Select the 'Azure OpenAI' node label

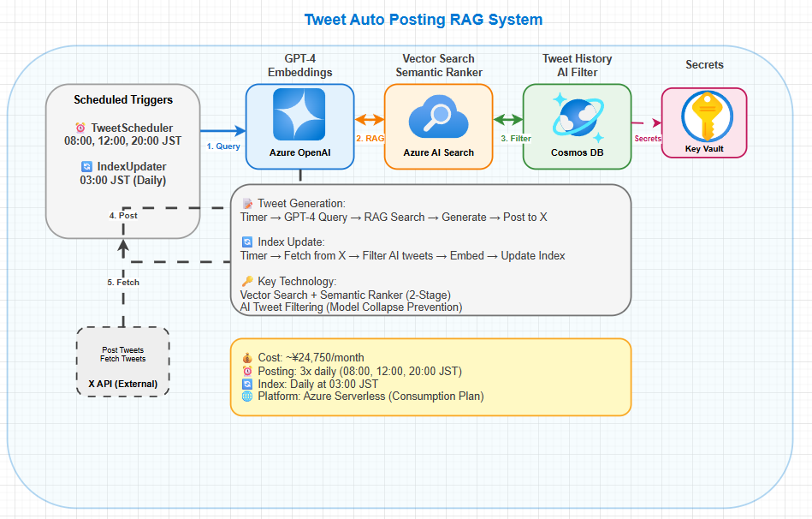[x=299, y=153]
